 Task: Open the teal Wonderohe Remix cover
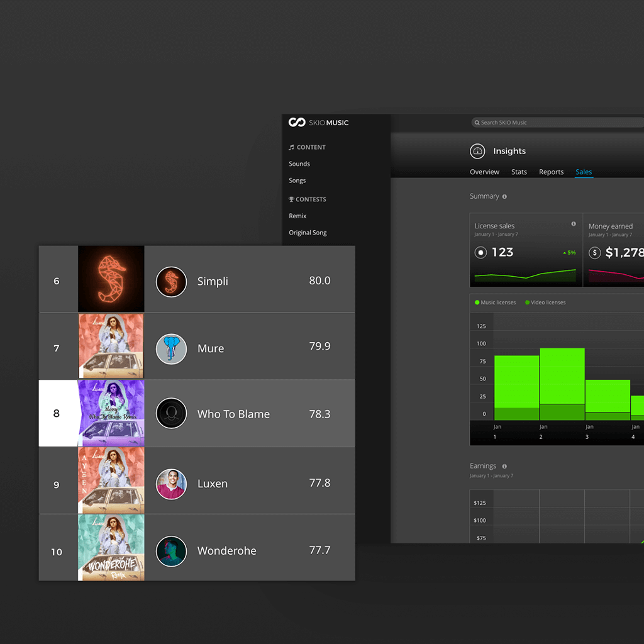click(x=111, y=547)
